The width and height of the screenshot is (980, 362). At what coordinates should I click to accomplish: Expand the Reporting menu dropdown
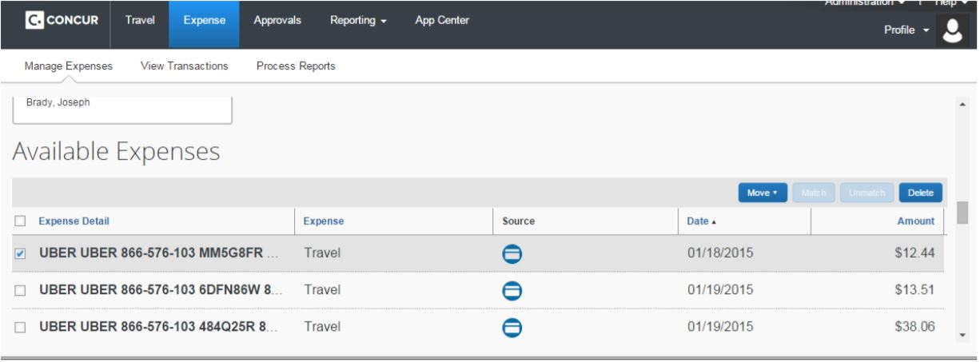coord(359,20)
